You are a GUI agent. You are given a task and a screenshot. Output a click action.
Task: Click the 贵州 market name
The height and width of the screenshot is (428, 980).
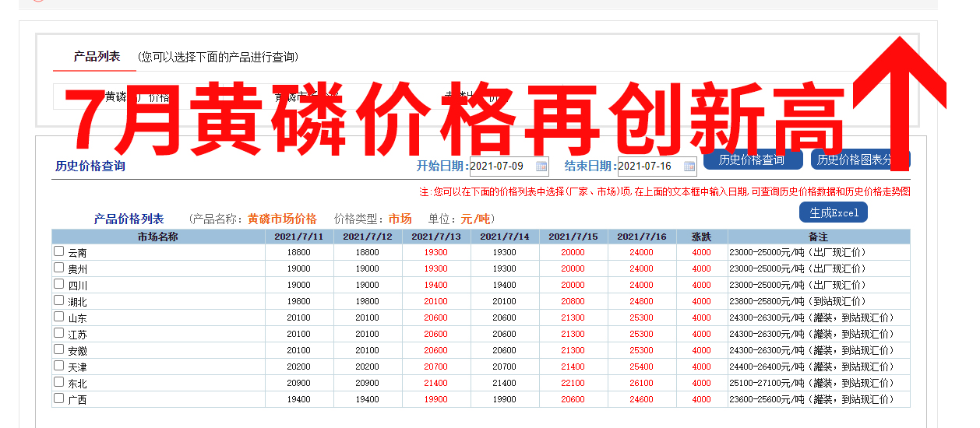pos(77,269)
